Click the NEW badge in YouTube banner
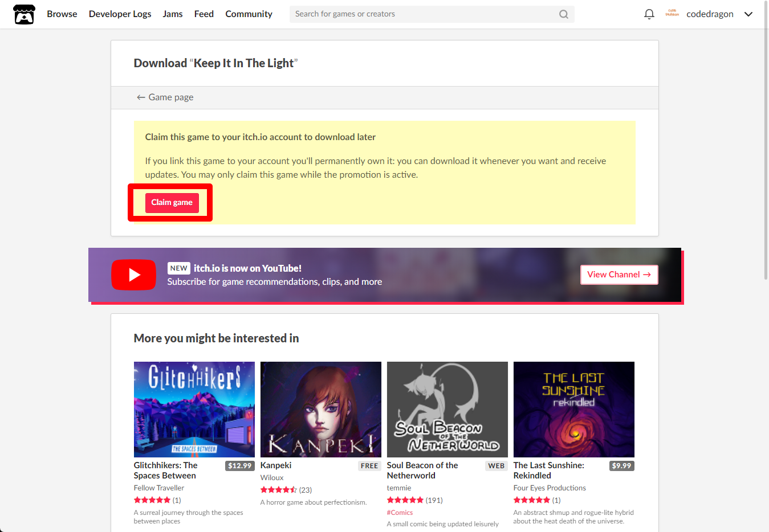The height and width of the screenshot is (532, 769). pos(179,268)
